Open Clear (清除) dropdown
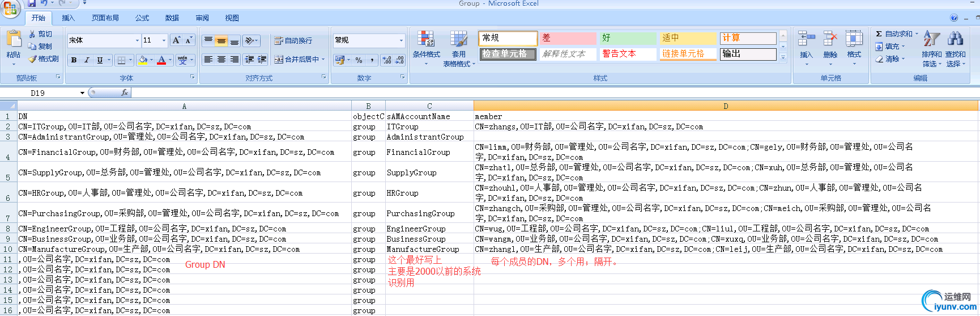This screenshot has width=980, height=316. click(890, 59)
